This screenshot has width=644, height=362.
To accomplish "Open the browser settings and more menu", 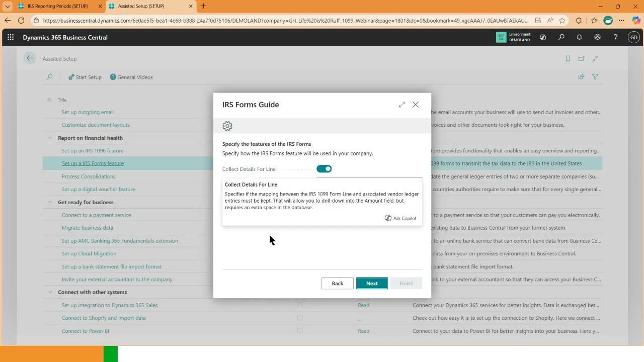I will [622, 21].
